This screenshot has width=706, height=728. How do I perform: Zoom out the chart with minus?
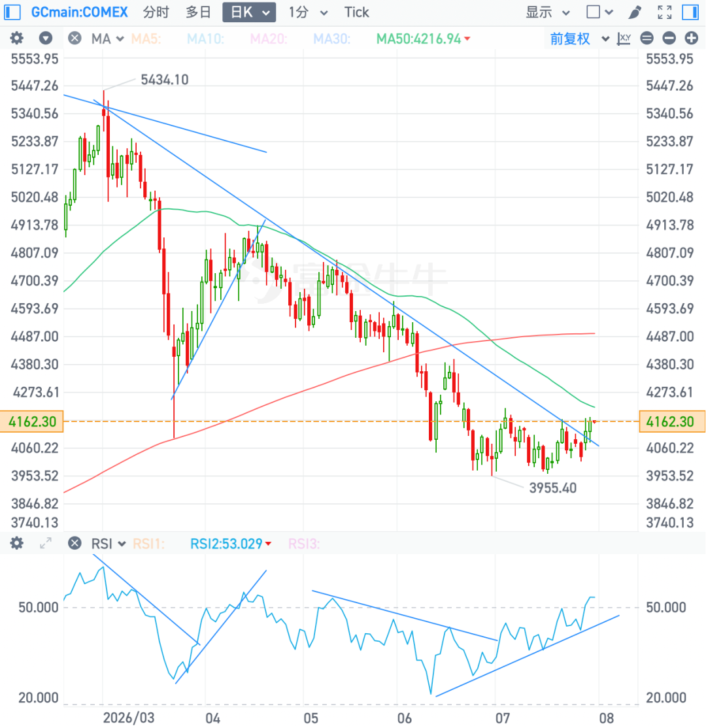(669, 38)
